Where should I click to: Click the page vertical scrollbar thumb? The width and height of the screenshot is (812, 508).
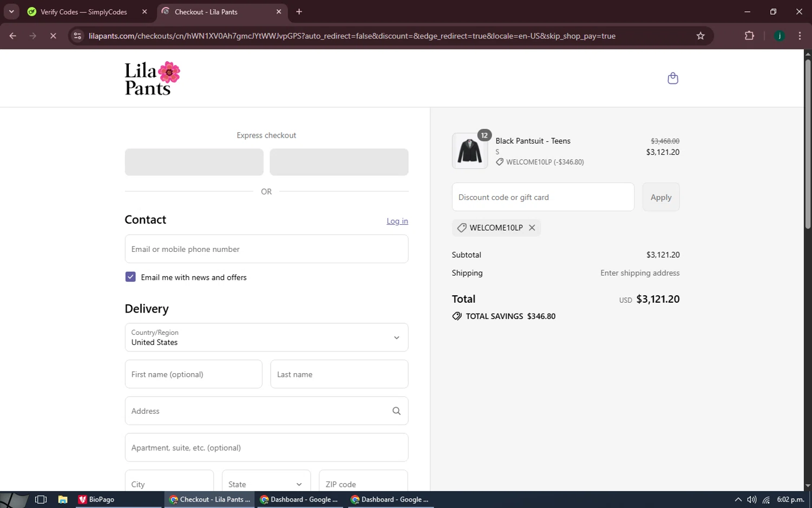(x=808, y=144)
